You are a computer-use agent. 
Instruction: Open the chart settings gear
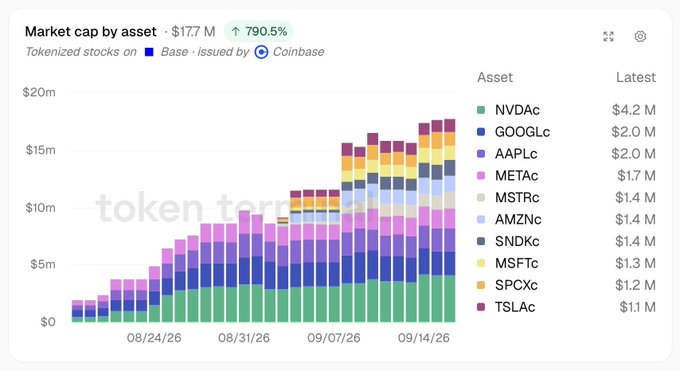pos(640,36)
